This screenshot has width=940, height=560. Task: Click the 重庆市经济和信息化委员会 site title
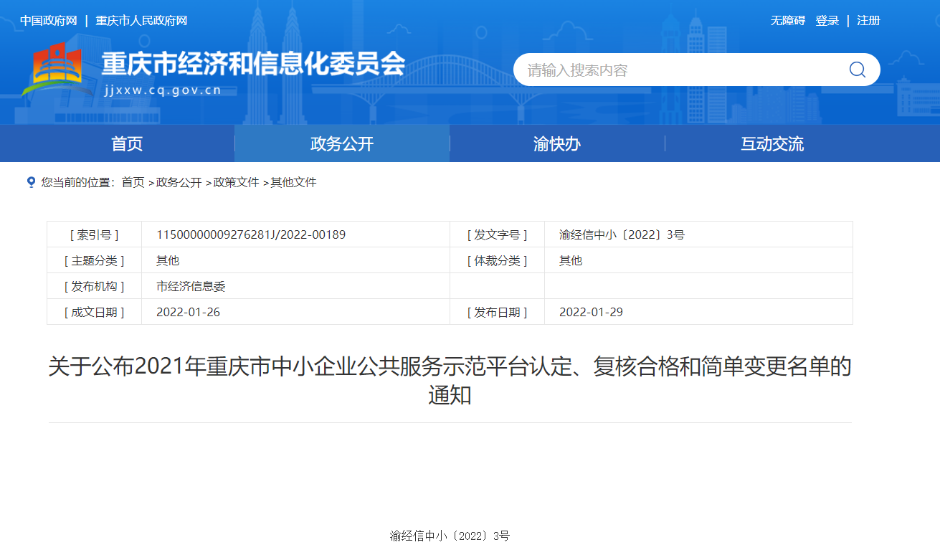point(253,65)
